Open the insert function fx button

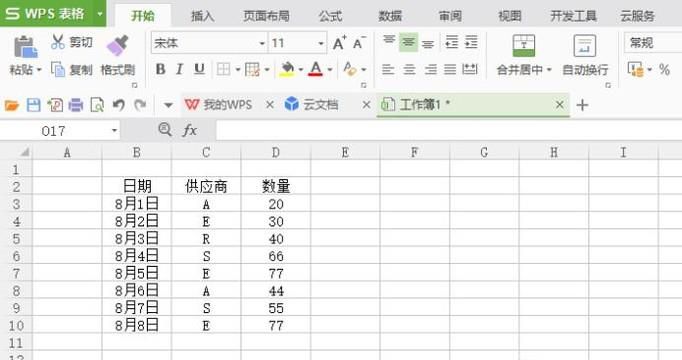pos(190,130)
